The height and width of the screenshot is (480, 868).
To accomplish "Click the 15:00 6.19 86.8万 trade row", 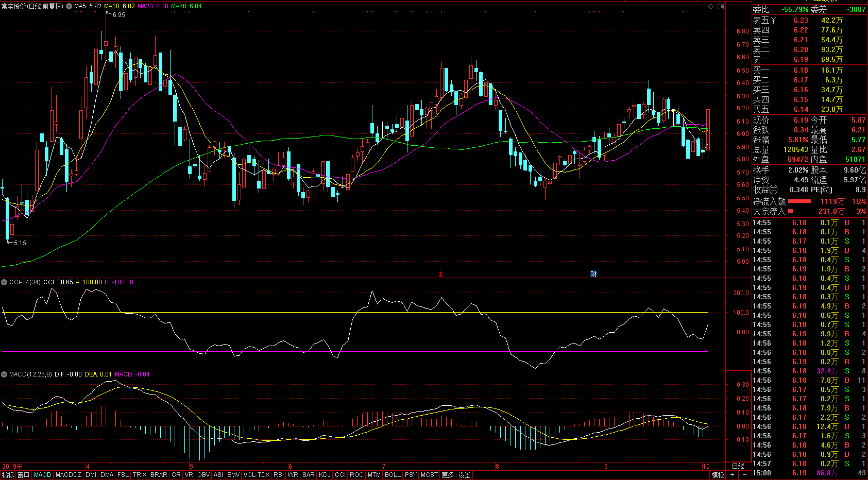I will (x=809, y=473).
